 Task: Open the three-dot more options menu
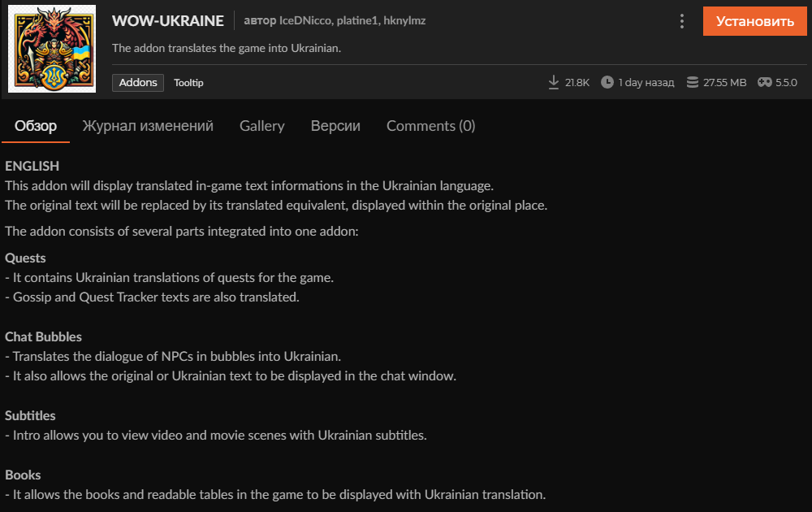(681, 21)
